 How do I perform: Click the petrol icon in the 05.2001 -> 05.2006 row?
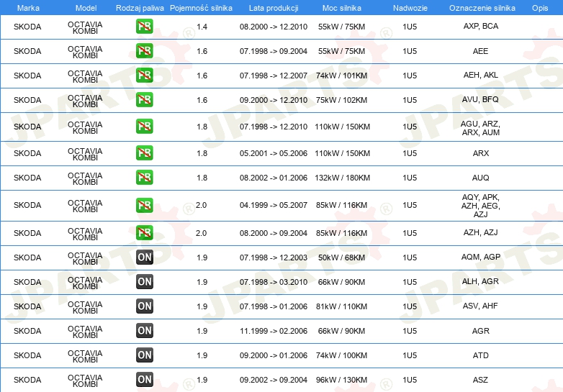[144, 152]
